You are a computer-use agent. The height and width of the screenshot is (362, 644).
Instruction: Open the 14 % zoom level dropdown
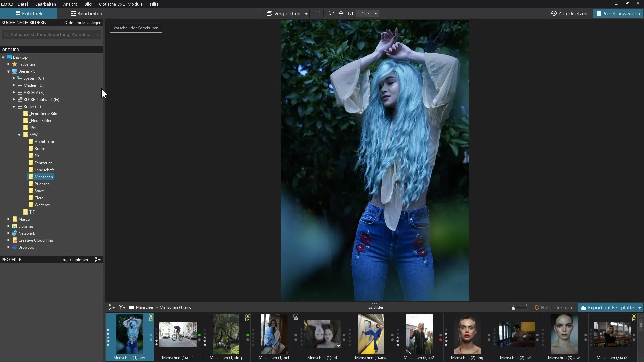pos(376,14)
